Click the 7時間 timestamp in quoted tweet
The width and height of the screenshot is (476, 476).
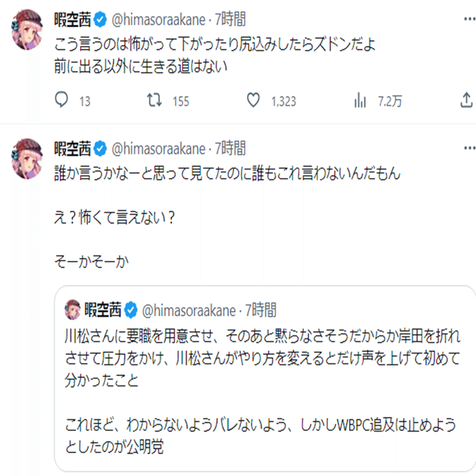[x=261, y=309]
